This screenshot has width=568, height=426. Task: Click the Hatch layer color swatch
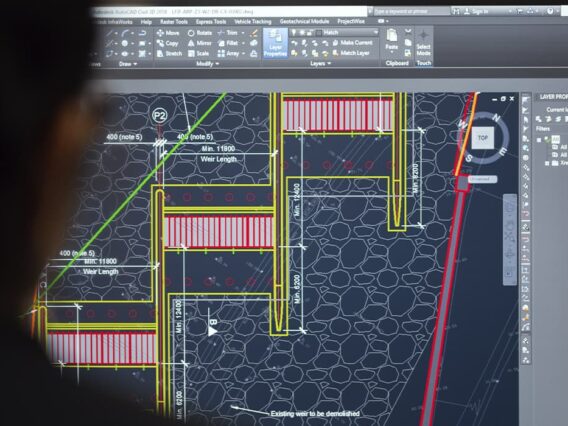click(319, 33)
